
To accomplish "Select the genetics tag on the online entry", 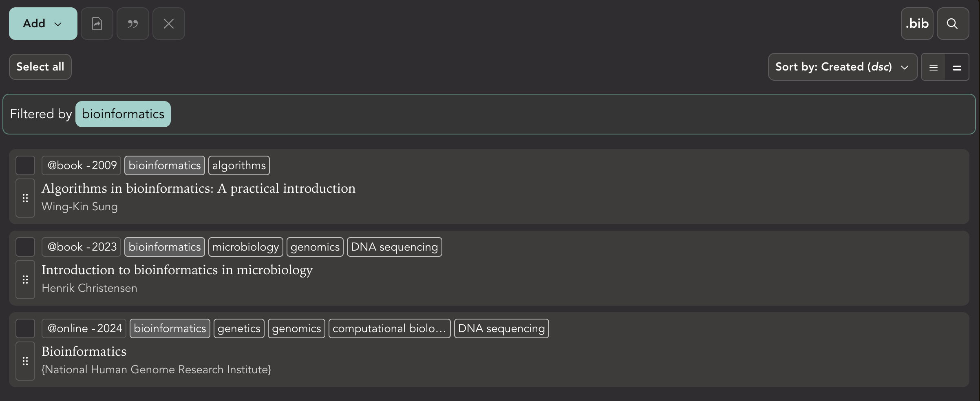I will (x=239, y=328).
